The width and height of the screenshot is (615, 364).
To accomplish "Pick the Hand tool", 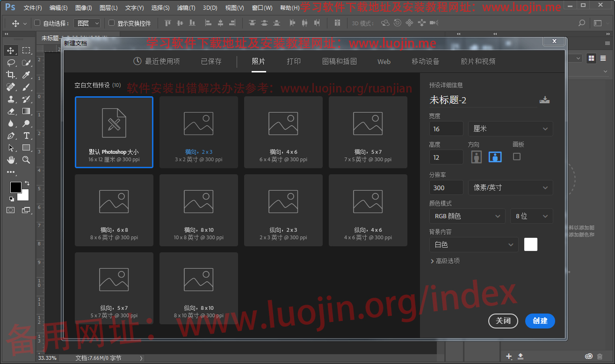I will tap(11, 160).
